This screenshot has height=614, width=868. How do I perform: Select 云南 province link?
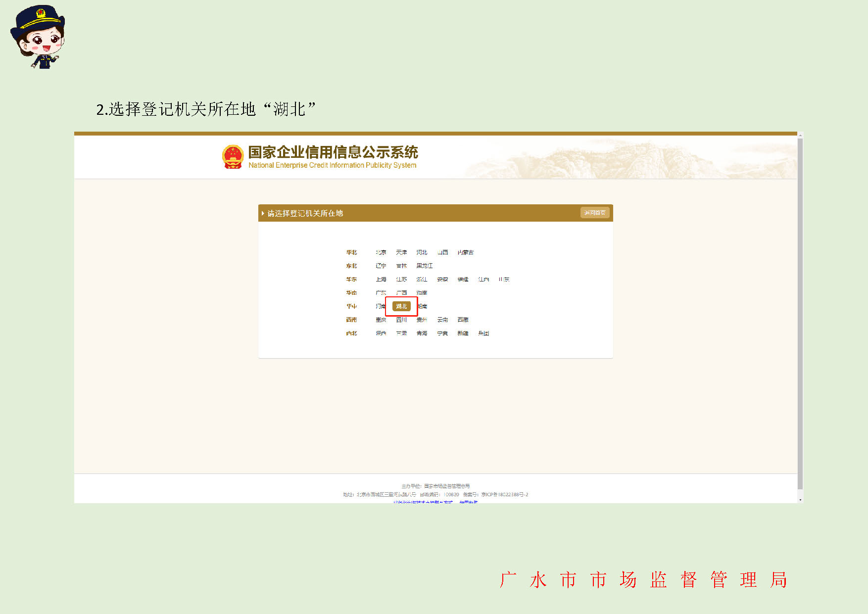[x=442, y=320]
